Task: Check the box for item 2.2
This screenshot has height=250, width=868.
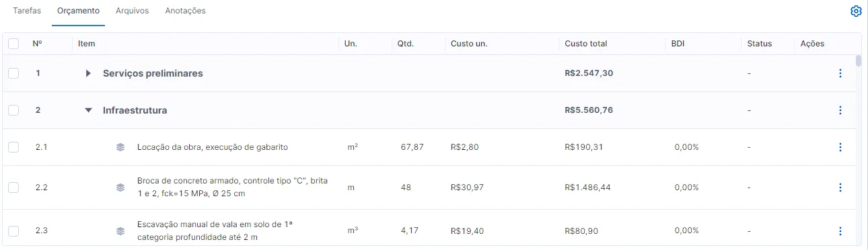Action: pyautogui.click(x=13, y=187)
